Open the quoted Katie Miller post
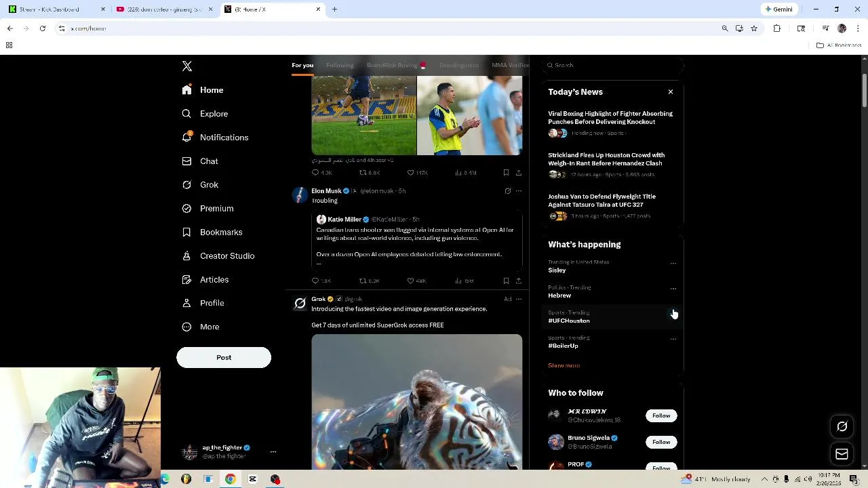868x488 pixels. (x=417, y=241)
